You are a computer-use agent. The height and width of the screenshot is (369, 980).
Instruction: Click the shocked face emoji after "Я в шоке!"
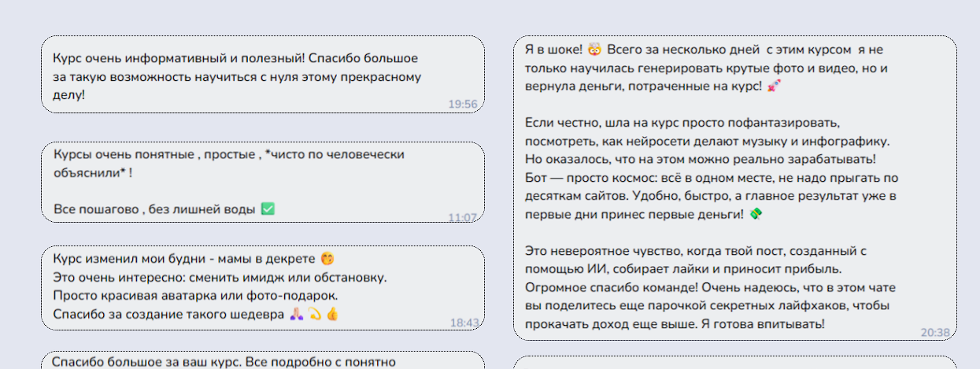[x=594, y=50]
